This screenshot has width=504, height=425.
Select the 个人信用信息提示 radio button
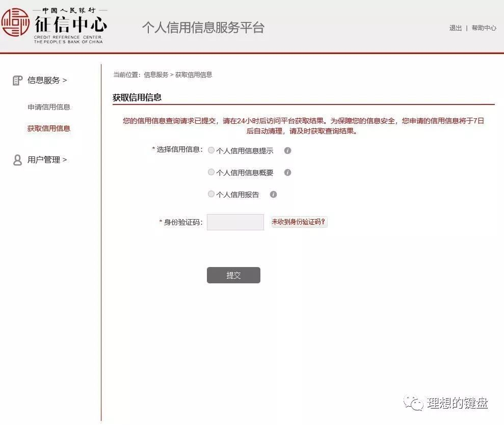coord(211,150)
